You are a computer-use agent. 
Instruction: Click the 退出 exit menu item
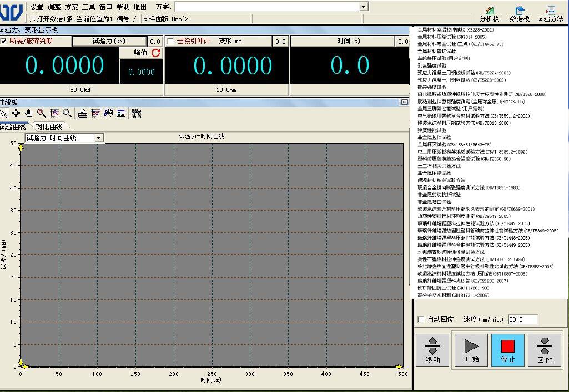coord(140,7)
